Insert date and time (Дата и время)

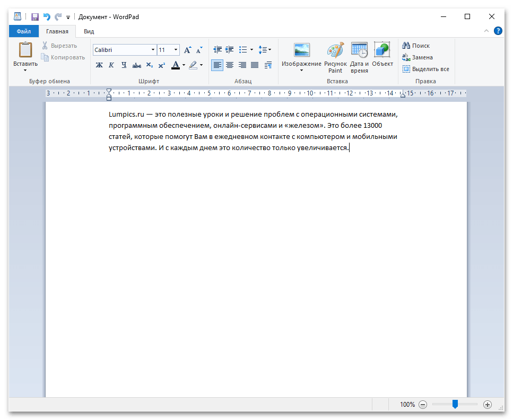point(359,57)
